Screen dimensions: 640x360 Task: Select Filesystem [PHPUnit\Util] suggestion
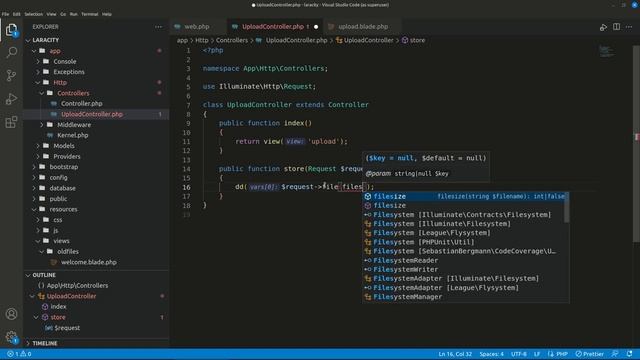464,242
